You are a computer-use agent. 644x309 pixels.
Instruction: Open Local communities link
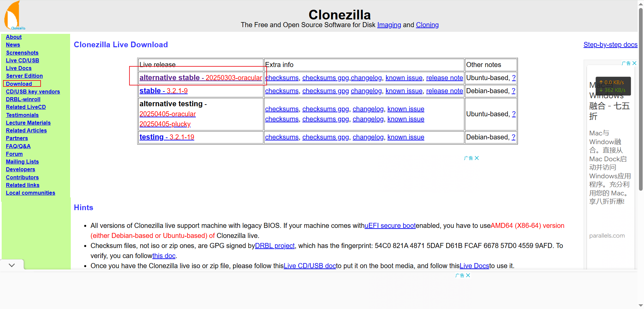click(x=31, y=193)
